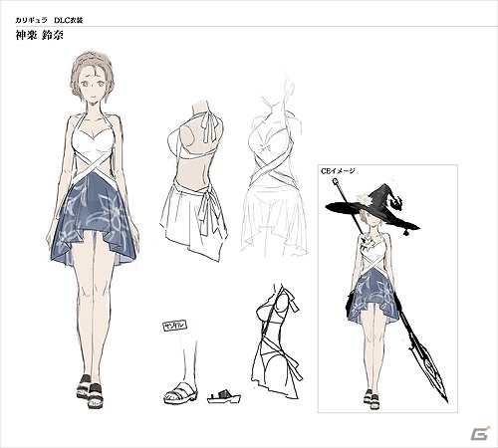Click the CEイメージ label
498x448 pixels.
(x=338, y=171)
